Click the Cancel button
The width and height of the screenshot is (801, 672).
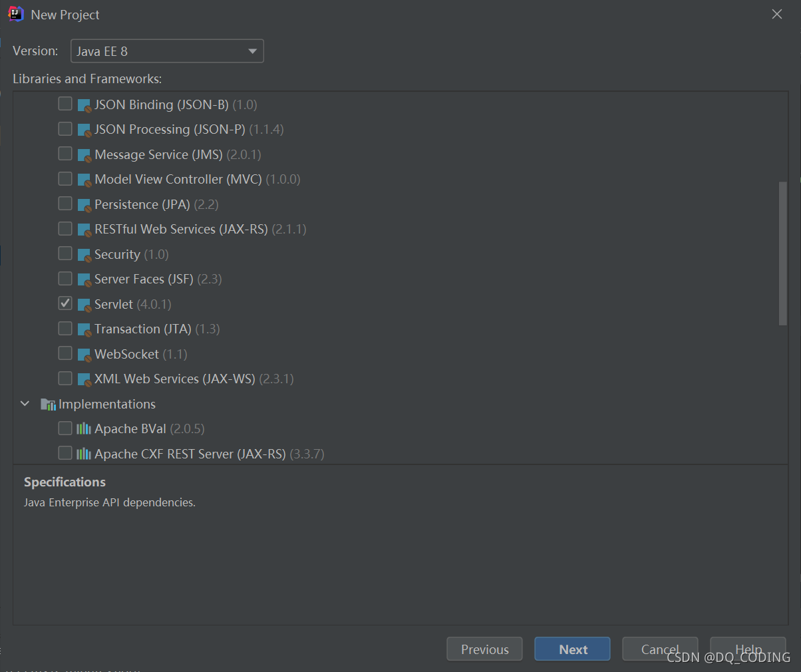(660, 649)
